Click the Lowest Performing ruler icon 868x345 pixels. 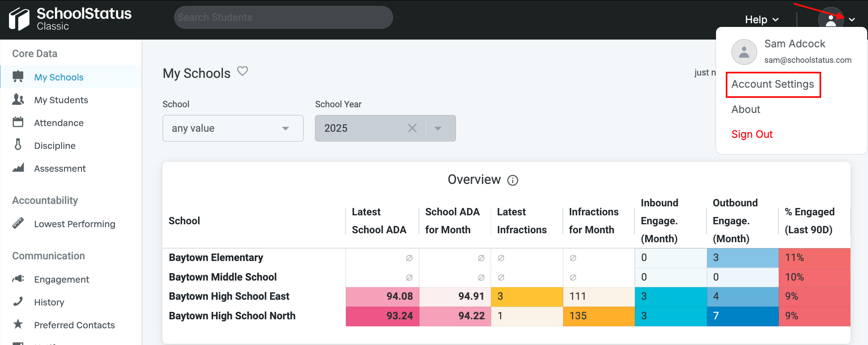click(x=18, y=223)
